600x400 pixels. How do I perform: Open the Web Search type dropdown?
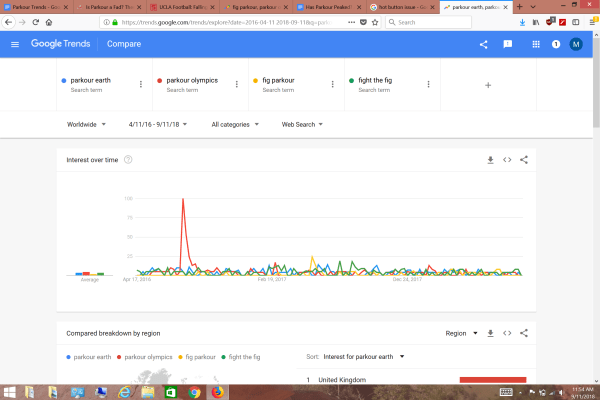click(x=303, y=125)
